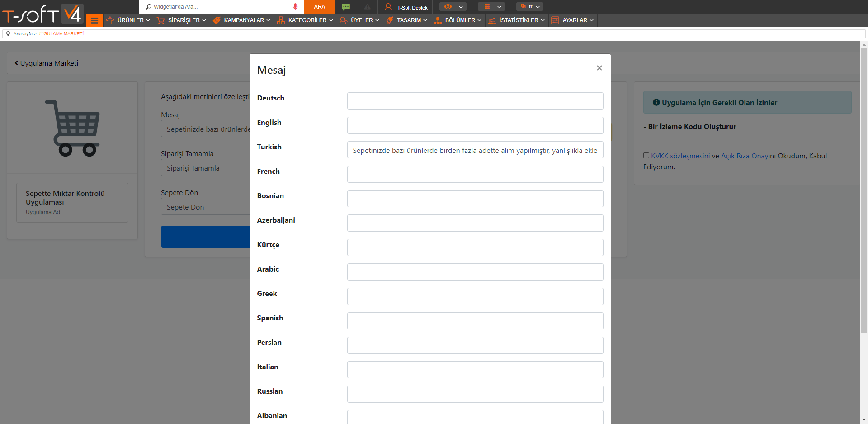Click the Kürtçe text field
This screenshot has width=868, height=424.
(475, 248)
